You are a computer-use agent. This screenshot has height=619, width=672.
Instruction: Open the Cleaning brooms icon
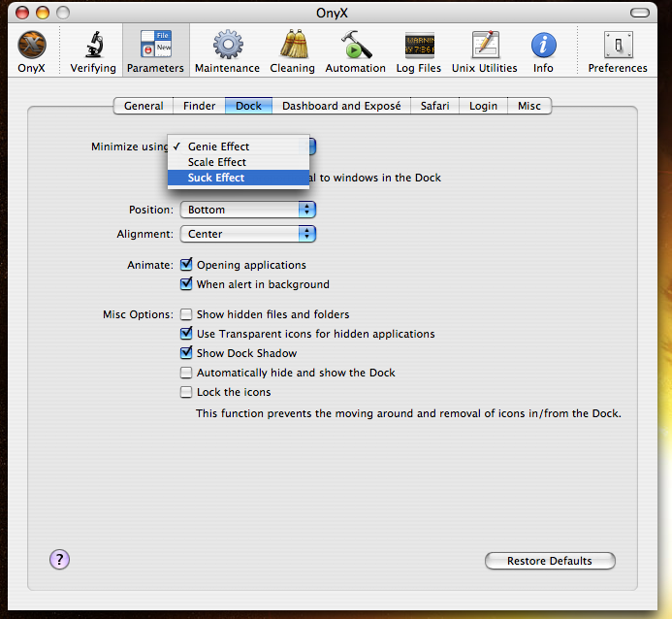(x=294, y=44)
